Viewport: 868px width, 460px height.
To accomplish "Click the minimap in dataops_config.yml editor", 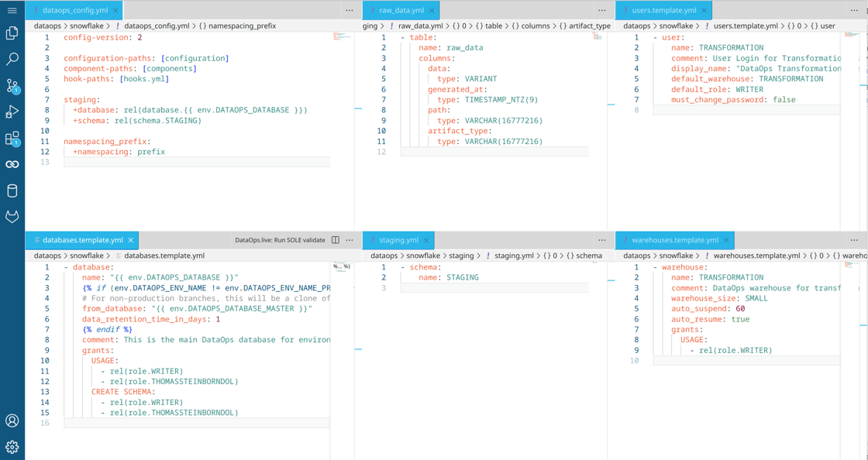I will coord(343,36).
